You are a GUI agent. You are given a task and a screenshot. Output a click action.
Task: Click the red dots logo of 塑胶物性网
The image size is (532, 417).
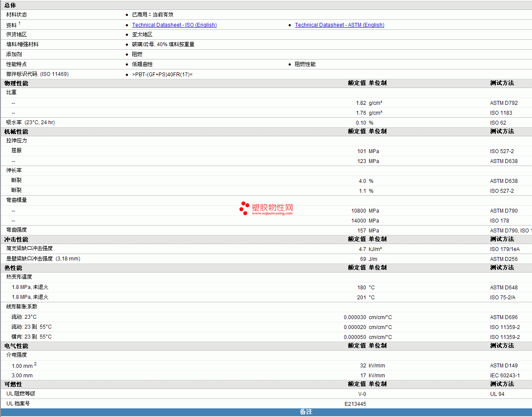tap(244, 208)
